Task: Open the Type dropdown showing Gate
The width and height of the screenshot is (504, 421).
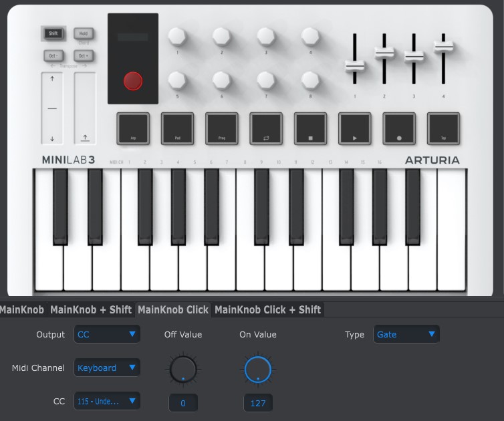Action: 406,334
